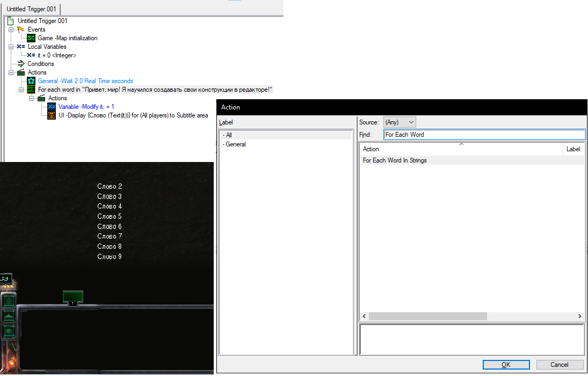Viewport: 588px width, 376px height.
Task: Click the Find search field
Action: pos(484,135)
